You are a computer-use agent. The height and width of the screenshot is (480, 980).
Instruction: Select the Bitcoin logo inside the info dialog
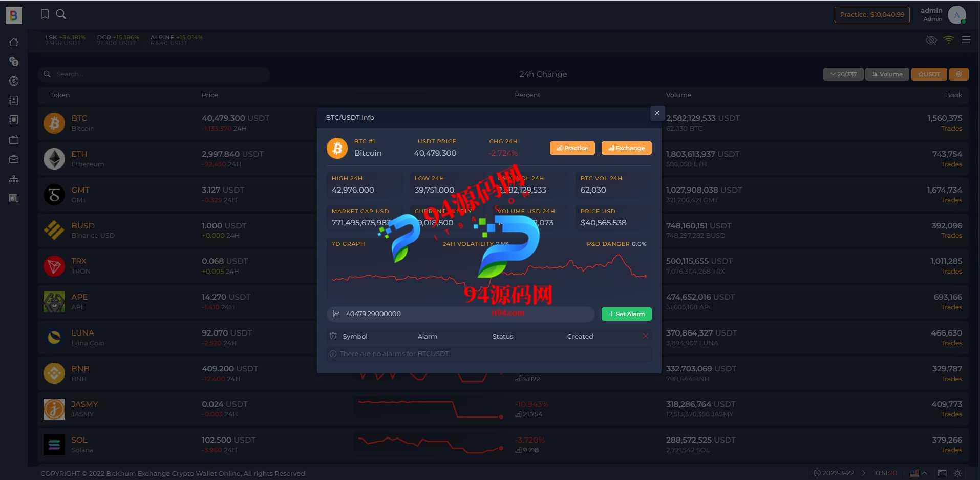click(x=337, y=149)
